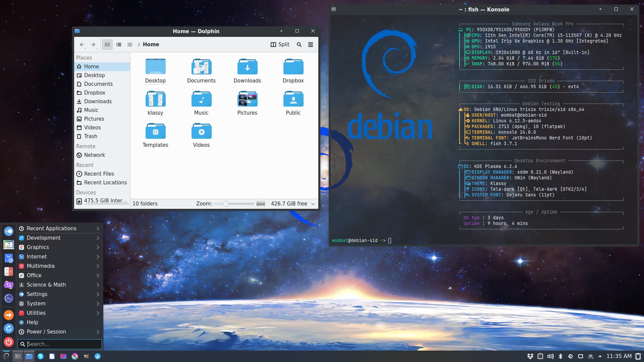Adjust the Dolphin Zoom slider
Image resolution: width=644 pixels, height=362 pixels.
click(x=234, y=204)
